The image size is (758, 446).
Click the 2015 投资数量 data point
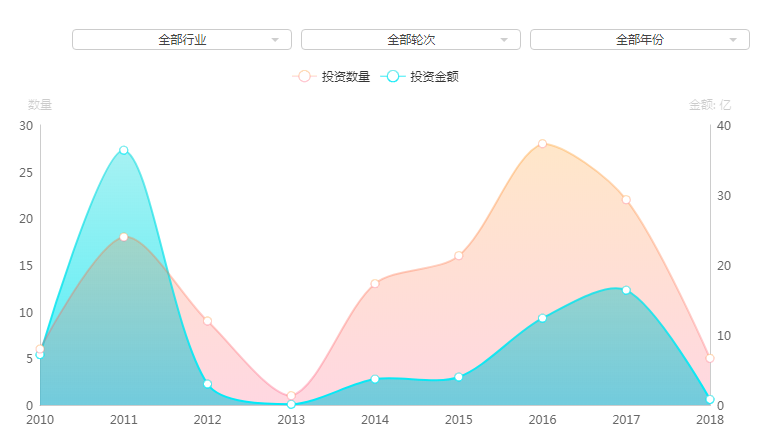(x=459, y=256)
